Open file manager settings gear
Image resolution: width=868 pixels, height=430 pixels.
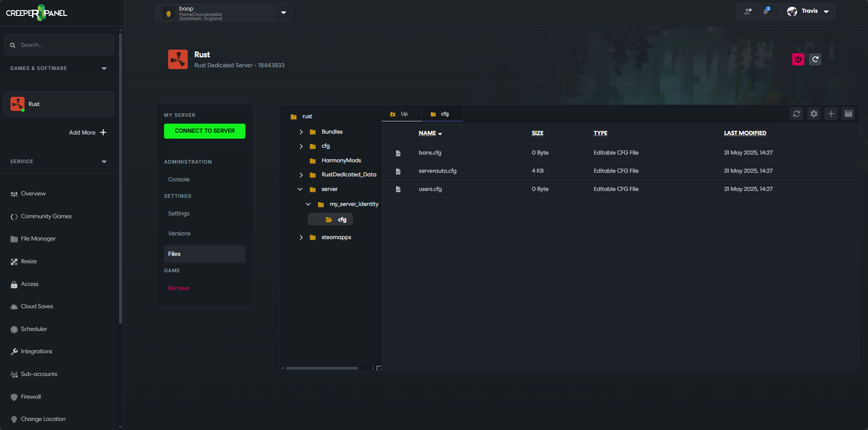pos(813,114)
